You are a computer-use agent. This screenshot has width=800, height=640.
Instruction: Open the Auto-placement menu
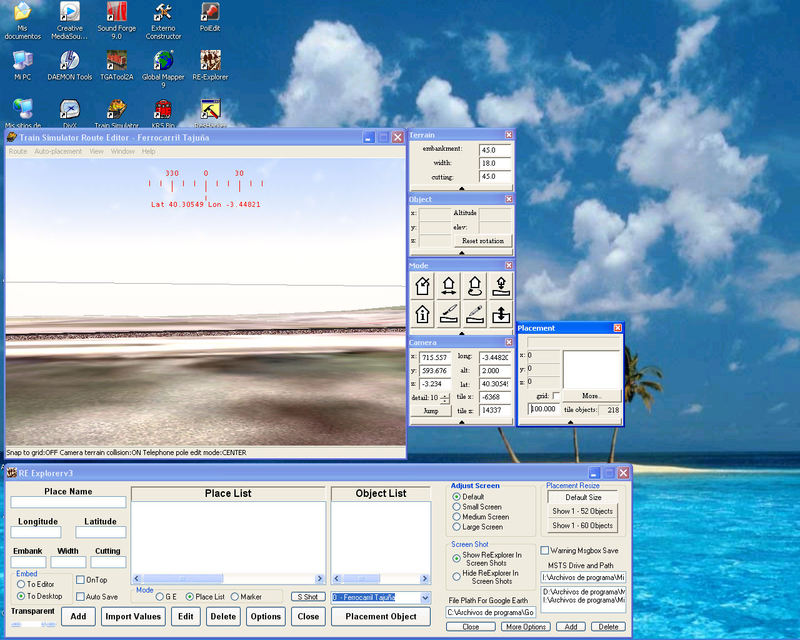pyautogui.click(x=58, y=151)
